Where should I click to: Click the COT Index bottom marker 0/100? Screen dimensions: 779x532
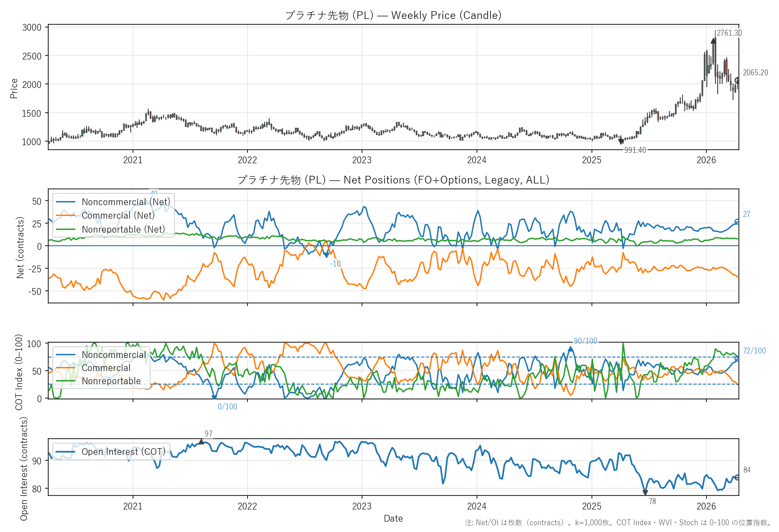click(214, 398)
